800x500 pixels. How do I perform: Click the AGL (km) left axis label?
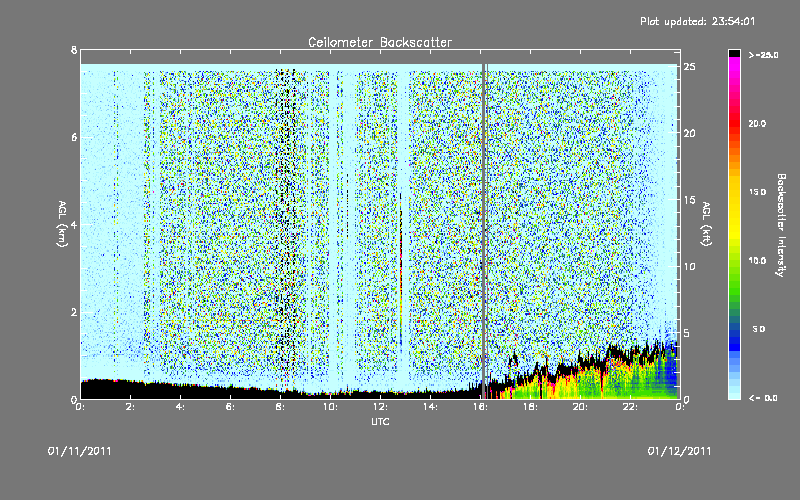pos(62,224)
